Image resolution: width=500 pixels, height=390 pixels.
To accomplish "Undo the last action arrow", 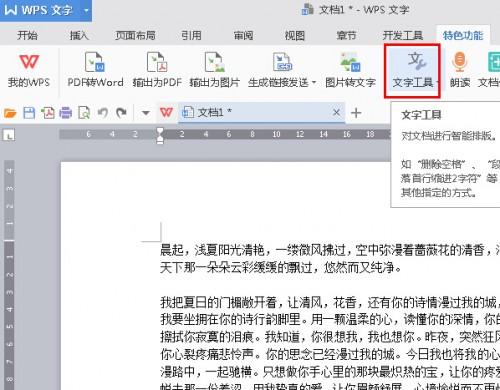I will pos(103,113).
